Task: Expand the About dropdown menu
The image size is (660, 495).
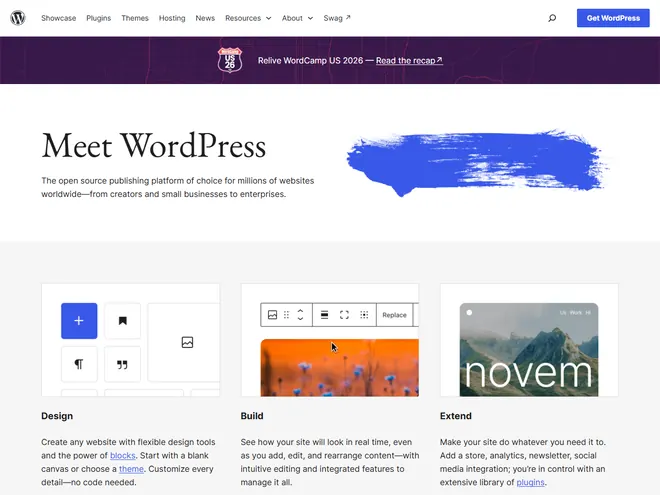Action: pos(297,18)
